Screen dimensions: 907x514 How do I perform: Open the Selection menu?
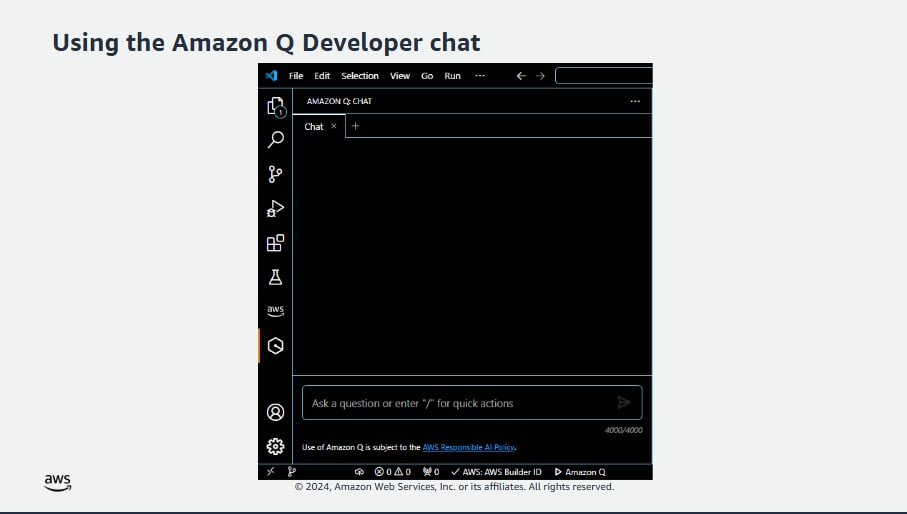360,76
